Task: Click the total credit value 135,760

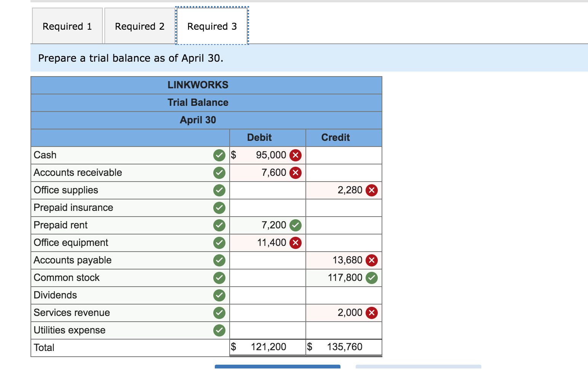Action: tap(345, 347)
